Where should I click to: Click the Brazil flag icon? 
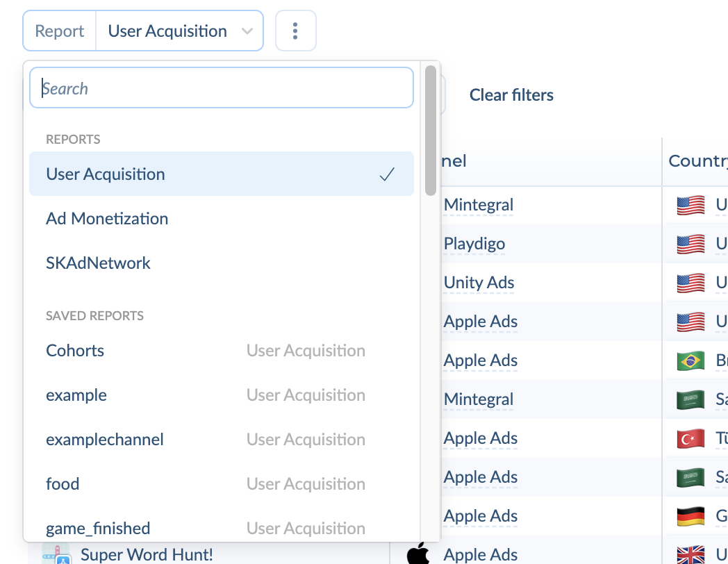click(690, 360)
